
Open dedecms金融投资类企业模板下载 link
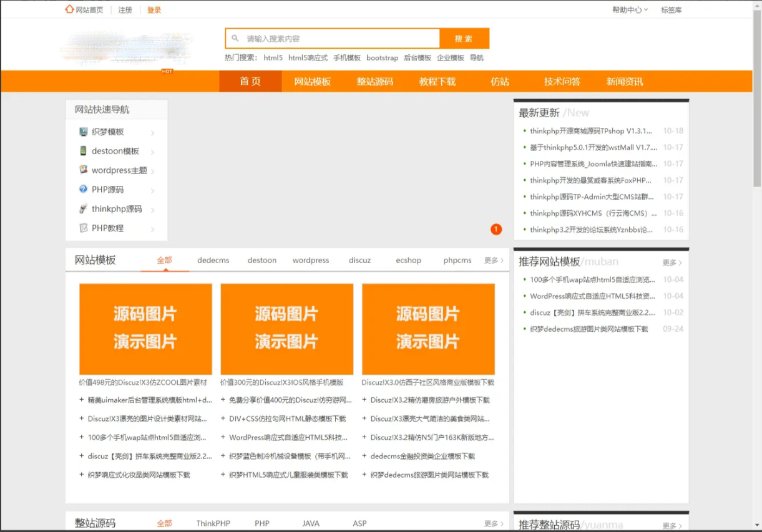point(423,457)
